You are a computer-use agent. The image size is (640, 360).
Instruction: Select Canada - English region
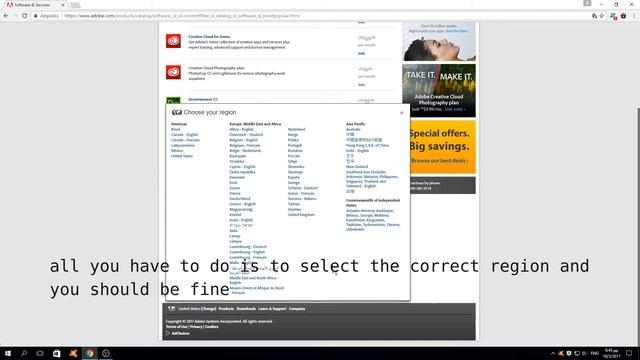184,135
